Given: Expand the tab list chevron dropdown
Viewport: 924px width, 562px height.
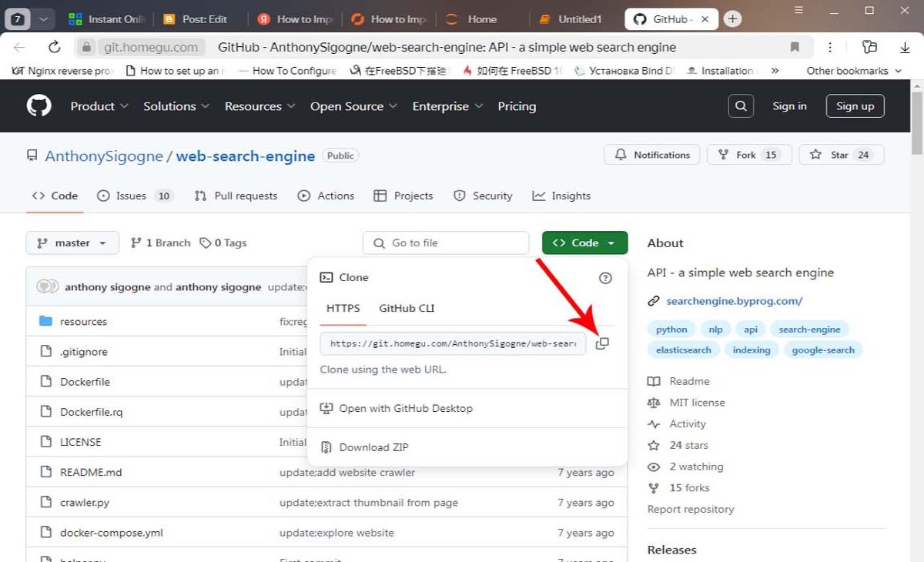Looking at the screenshot, I should pos(43,19).
